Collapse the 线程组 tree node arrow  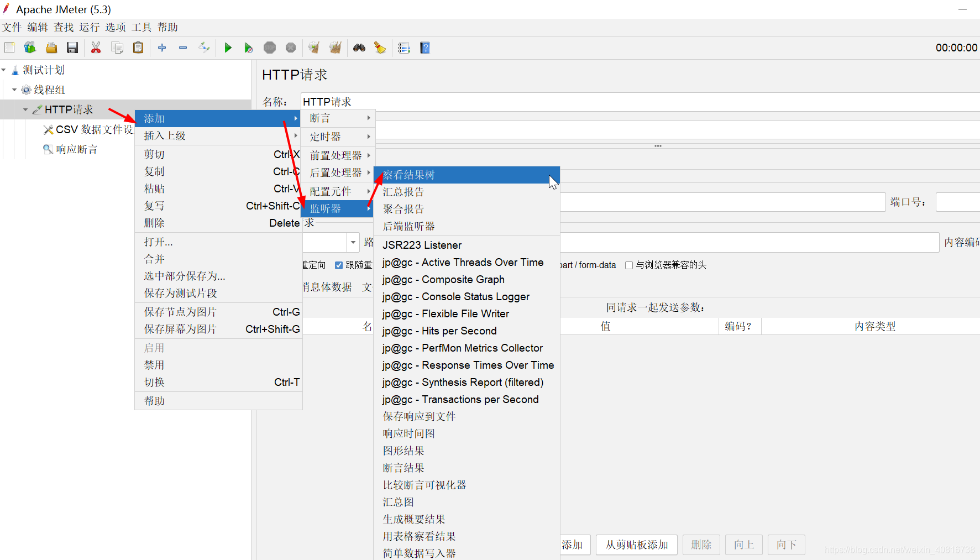pyautogui.click(x=14, y=90)
